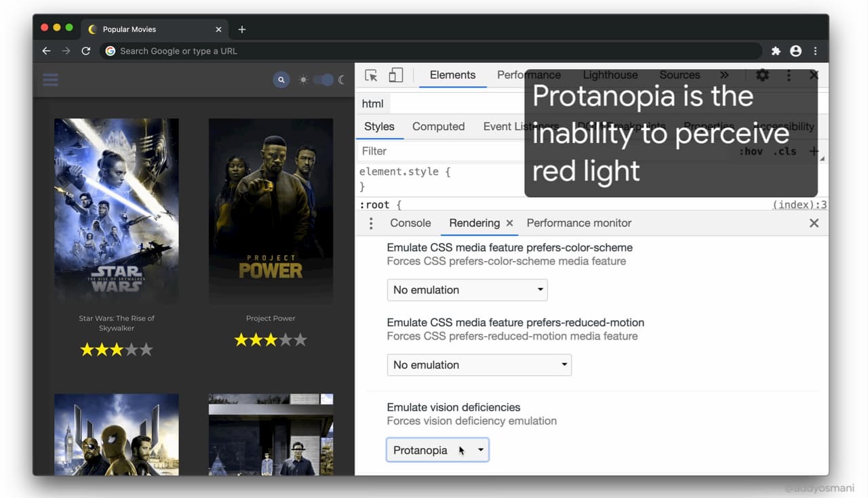Toggle the .cls class editor button
This screenshot has height=498, width=868.
click(784, 151)
